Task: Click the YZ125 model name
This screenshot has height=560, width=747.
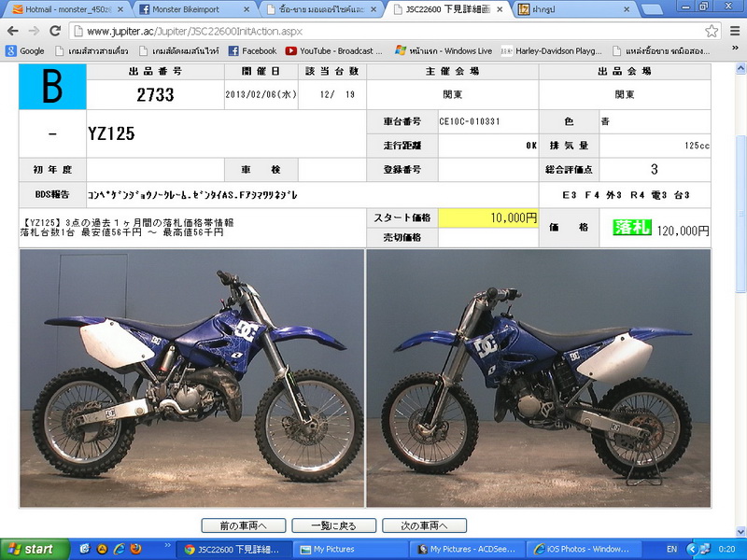Action: click(x=111, y=133)
